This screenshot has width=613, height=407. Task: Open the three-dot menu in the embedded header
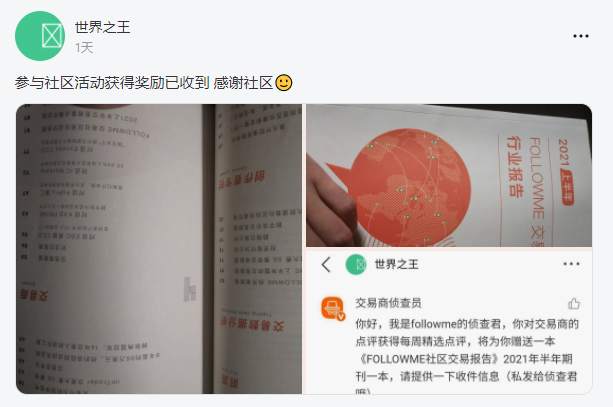click(x=571, y=264)
